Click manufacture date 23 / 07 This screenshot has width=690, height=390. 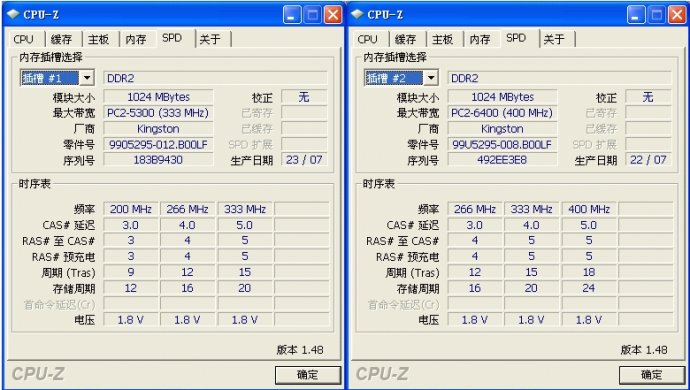tap(304, 160)
